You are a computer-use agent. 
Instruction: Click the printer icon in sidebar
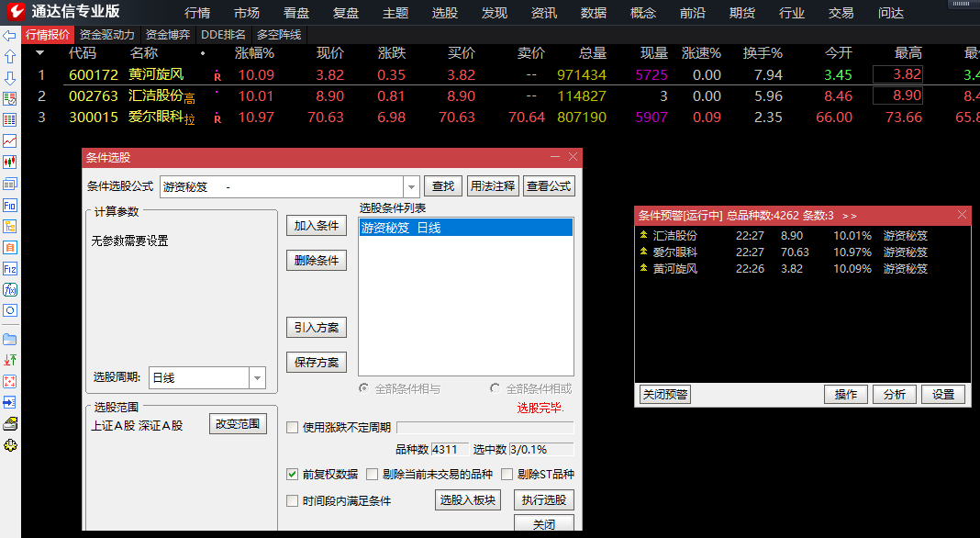coord(9,424)
